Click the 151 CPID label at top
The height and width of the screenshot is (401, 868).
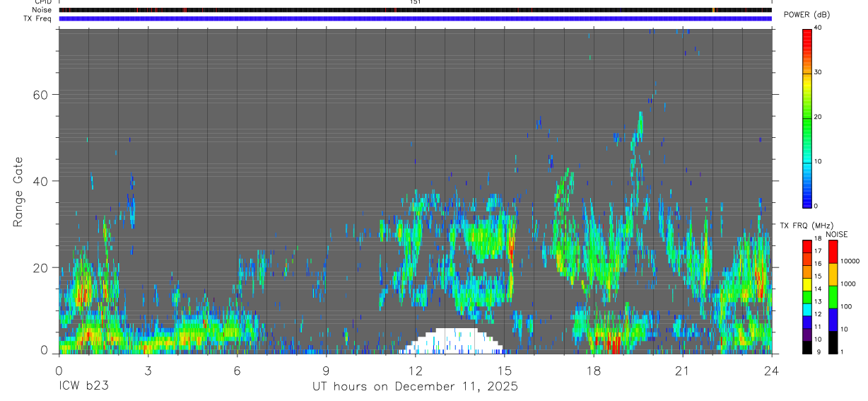415,2
